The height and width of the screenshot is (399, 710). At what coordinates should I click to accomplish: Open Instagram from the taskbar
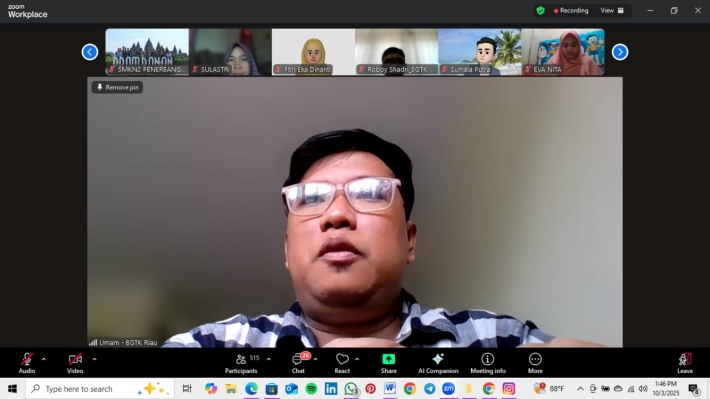509,389
